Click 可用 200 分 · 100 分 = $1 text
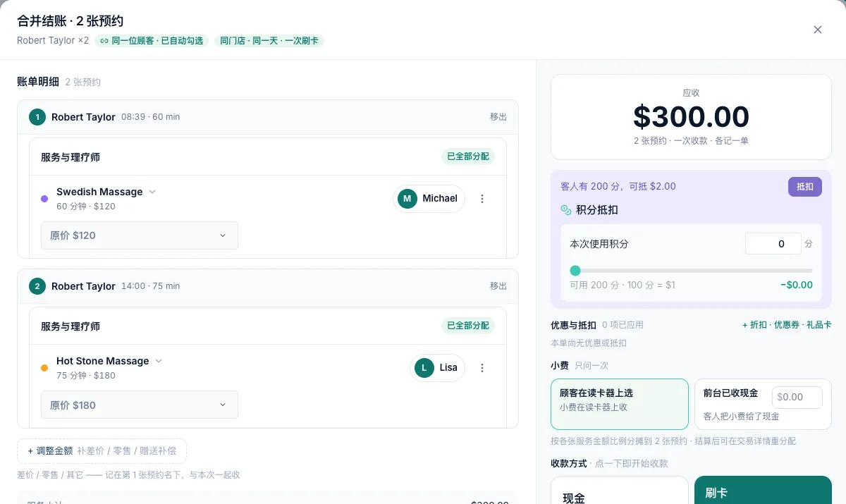Viewport: 846px width, 504px height. [623, 285]
